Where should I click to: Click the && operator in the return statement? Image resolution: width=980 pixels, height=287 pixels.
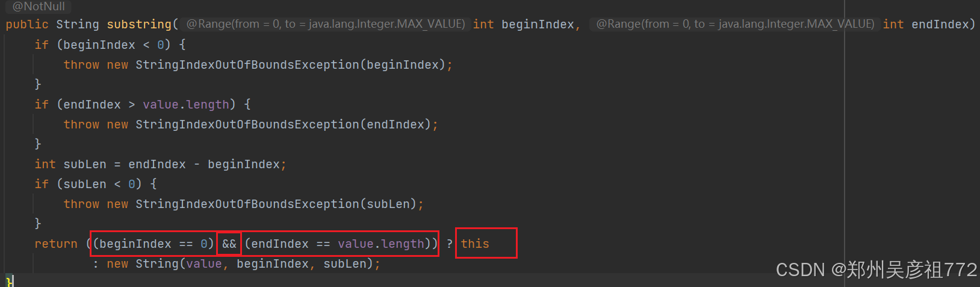[x=229, y=244]
